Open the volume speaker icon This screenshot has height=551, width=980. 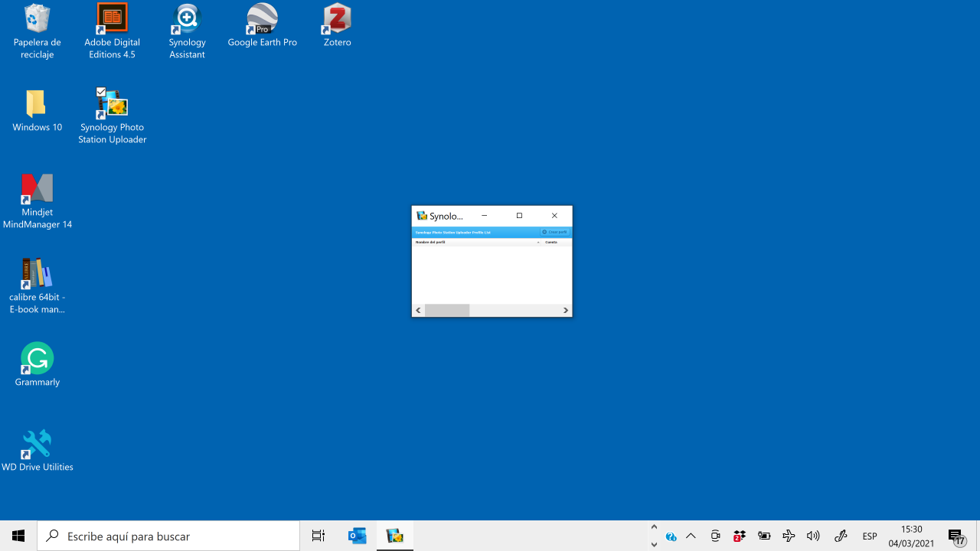click(813, 536)
